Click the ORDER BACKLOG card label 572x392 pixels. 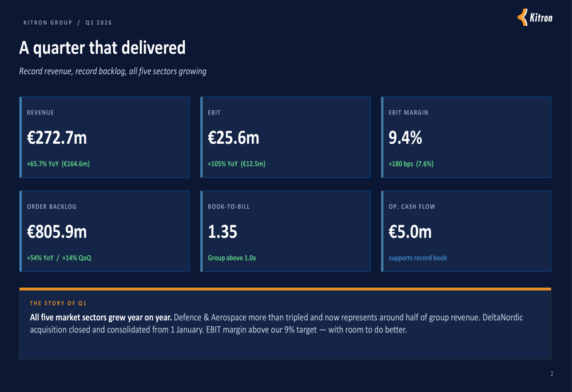click(51, 207)
